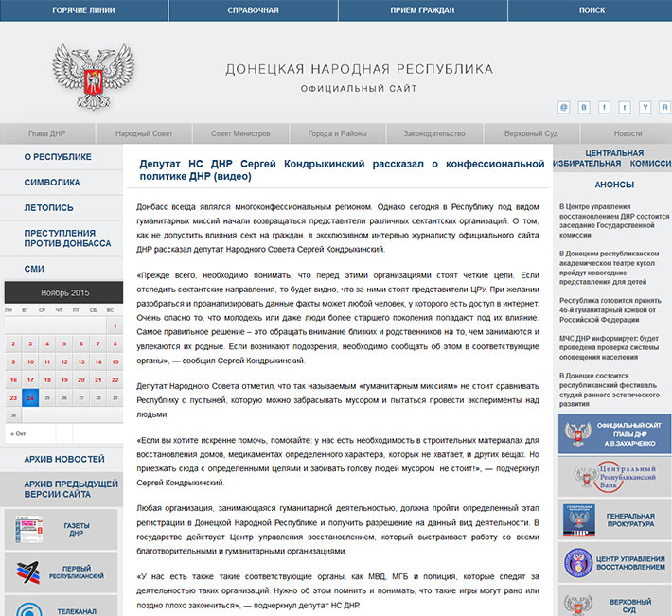
Task: Open the Верховный суд banner emblem
Action: [x=578, y=605]
